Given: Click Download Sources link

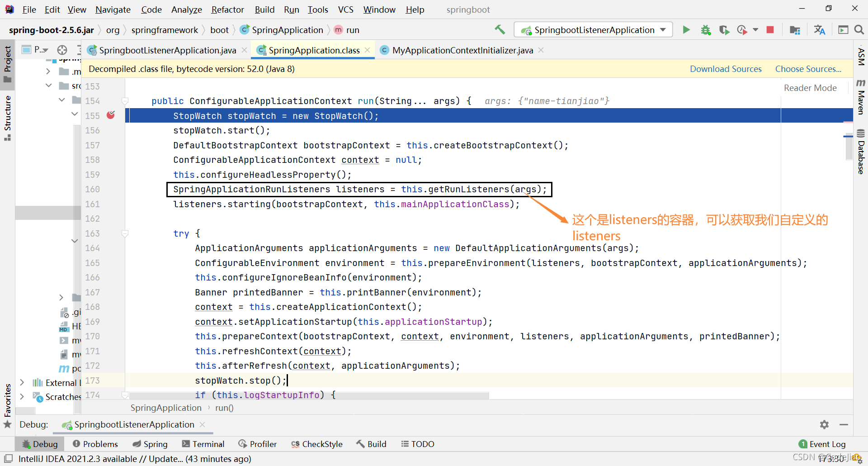Looking at the screenshot, I should click(x=726, y=69).
